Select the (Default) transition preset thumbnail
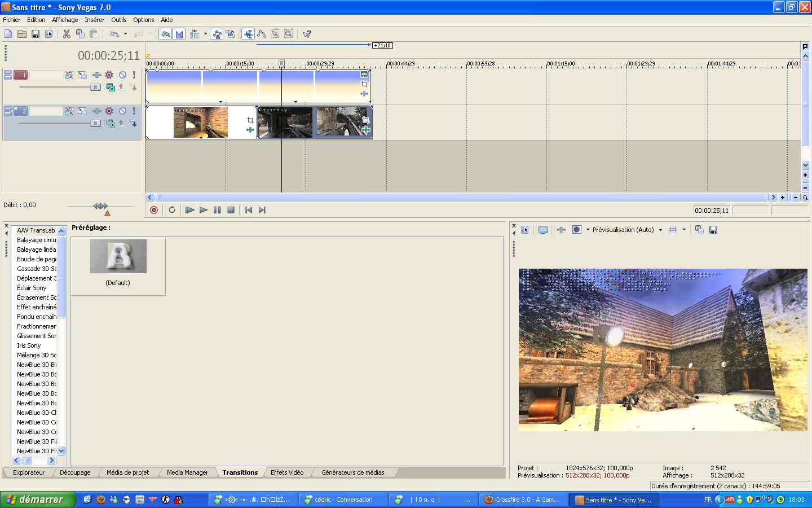This screenshot has width=812, height=508. tap(118, 256)
